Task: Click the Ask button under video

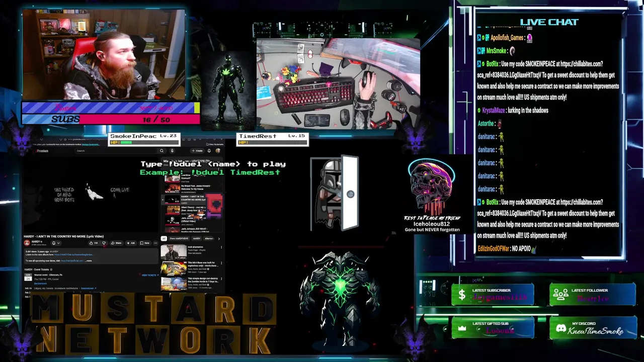Action: point(131,243)
